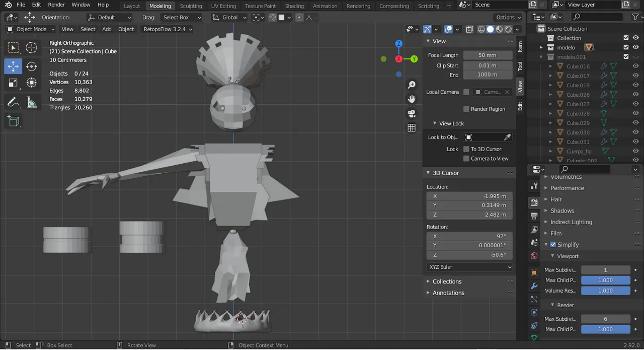Choose the Annotate pencil tool
Viewport: 644px width, 350px height.
click(14, 103)
